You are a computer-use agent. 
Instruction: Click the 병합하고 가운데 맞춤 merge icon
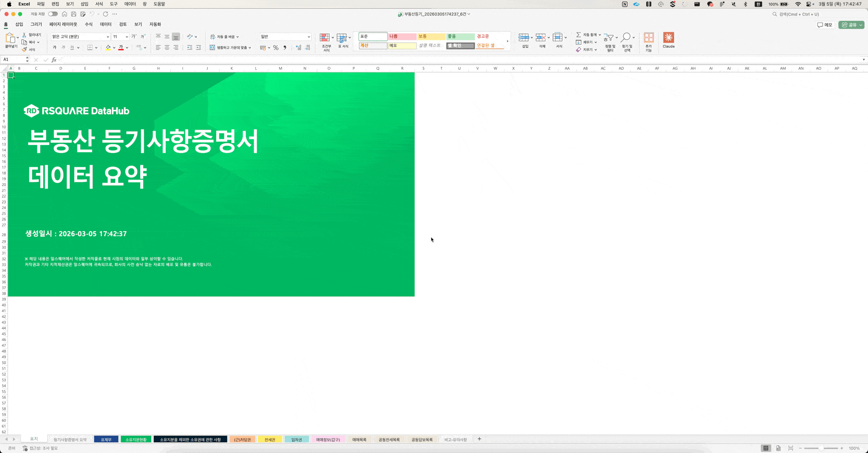pos(212,48)
